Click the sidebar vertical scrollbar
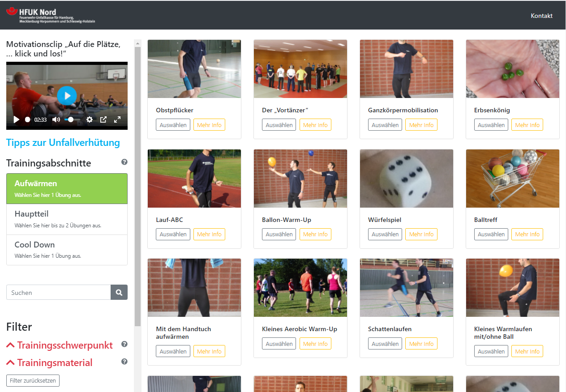This screenshot has height=392, width=566. [137, 186]
